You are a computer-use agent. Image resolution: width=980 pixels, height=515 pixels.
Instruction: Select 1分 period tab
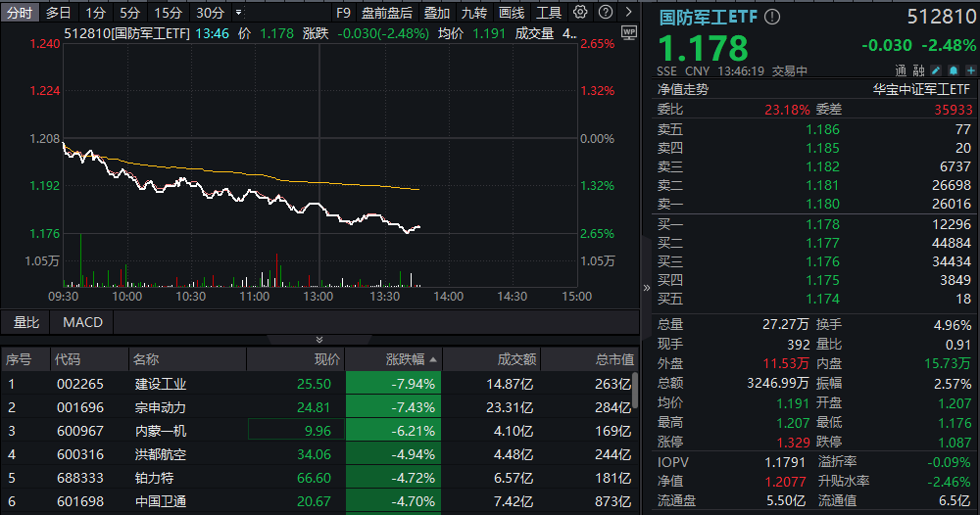[x=96, y=13]
